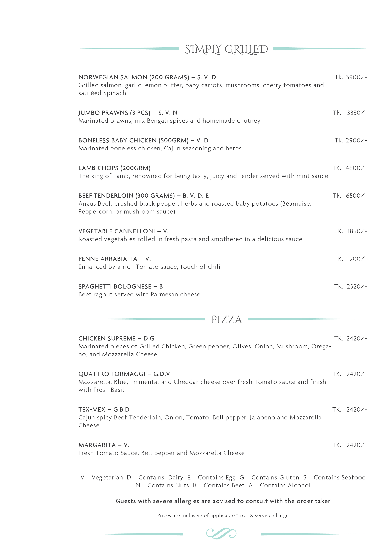Click the Boneless Baby Chicken title
The width and height of the screenshot is (392, 554).
tap(143, 140)
